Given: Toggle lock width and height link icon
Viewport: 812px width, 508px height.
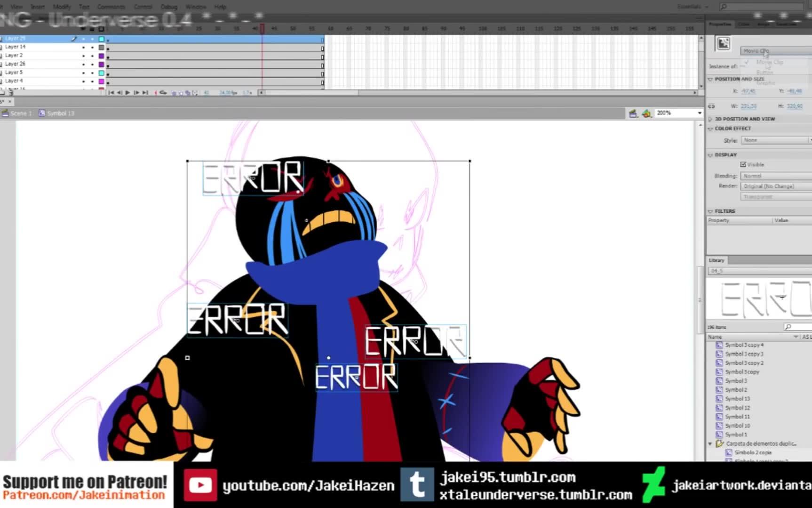Looking at the screenshot, I should pos(711,106).
